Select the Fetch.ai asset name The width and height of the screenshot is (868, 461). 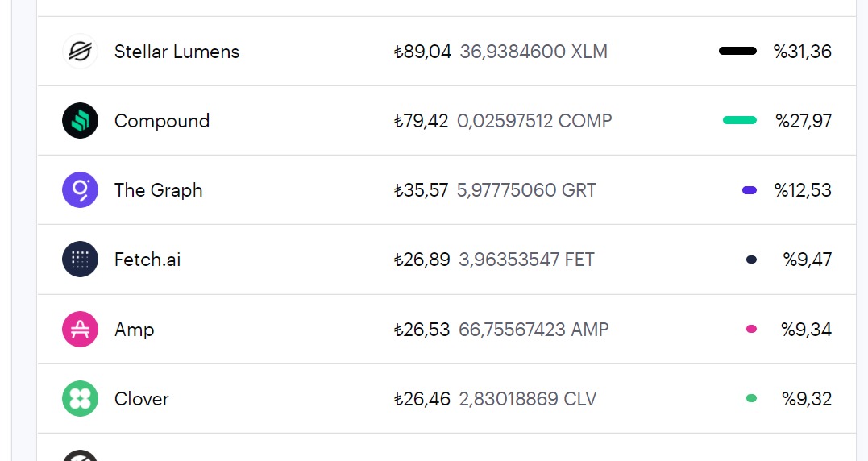pos(147,260)
